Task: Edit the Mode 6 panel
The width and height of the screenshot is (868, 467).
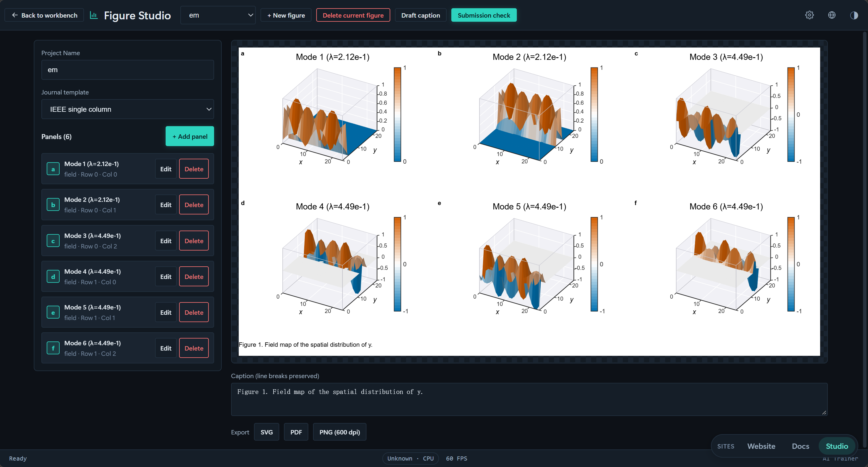Action: pos(165,348)
